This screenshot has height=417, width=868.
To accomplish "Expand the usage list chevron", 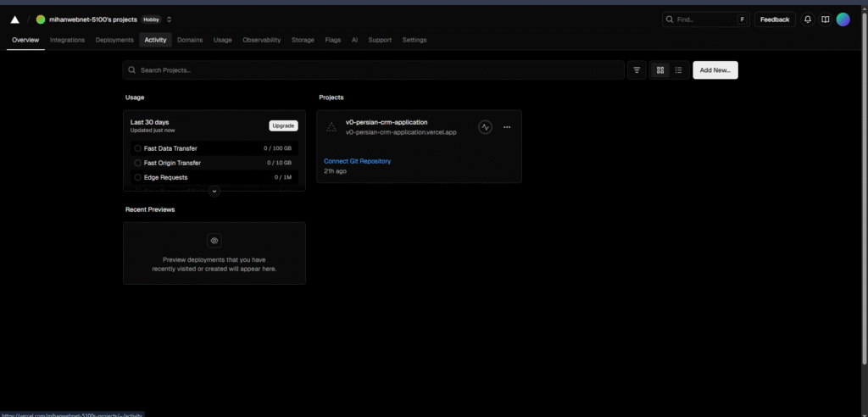I will coord(214,192).
